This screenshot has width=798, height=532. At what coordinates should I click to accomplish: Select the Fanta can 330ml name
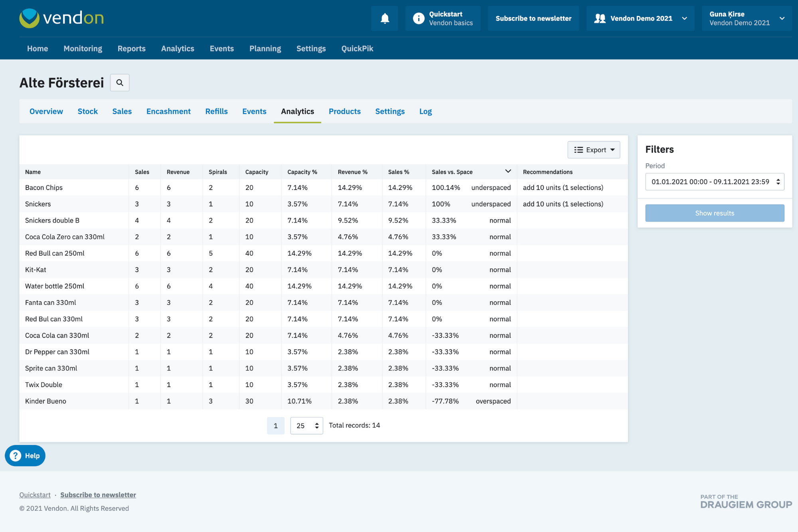pyautogui.click(x=50, y=302)
